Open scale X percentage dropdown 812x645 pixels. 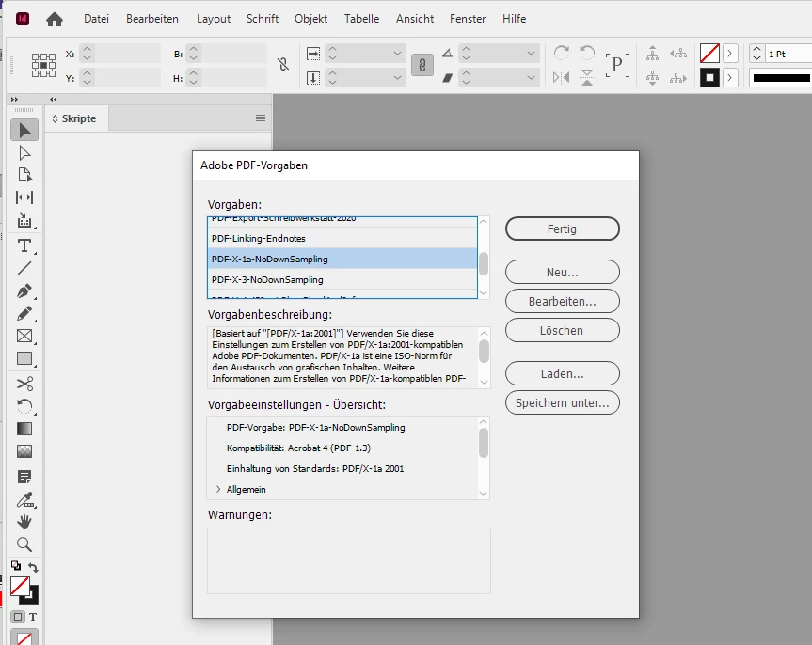[397, 54]
